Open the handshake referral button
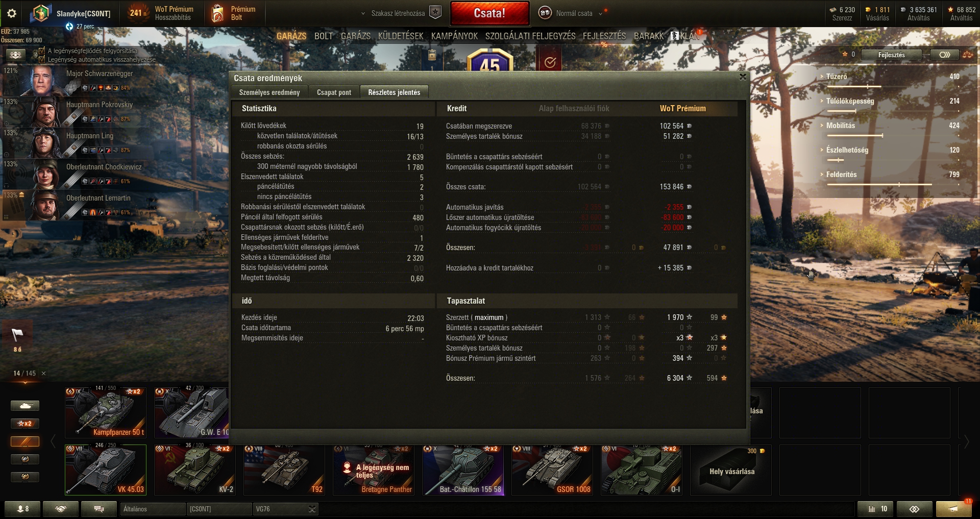The image size is (980, 519). 61,509
